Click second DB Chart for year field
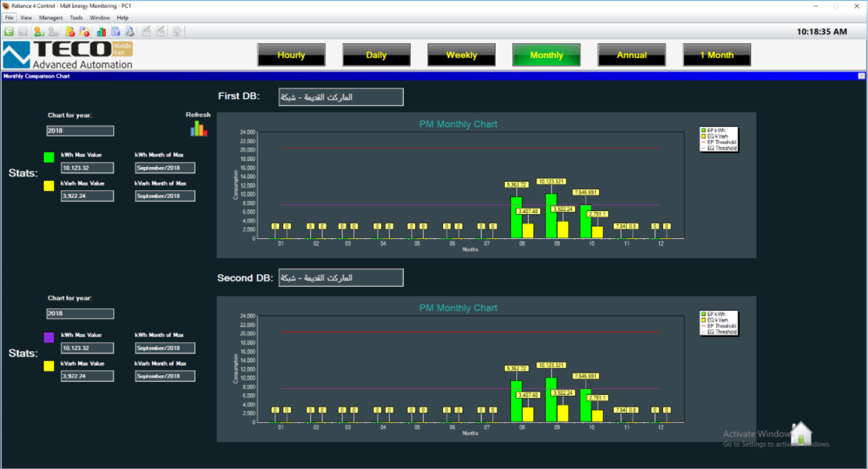 tap(80, 313)
